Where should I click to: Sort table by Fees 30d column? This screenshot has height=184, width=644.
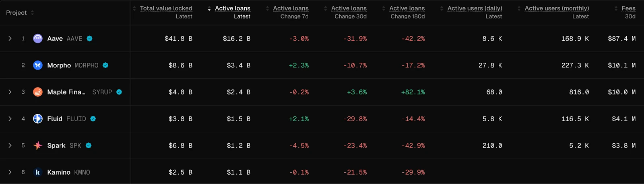click(x=628, y=8)
